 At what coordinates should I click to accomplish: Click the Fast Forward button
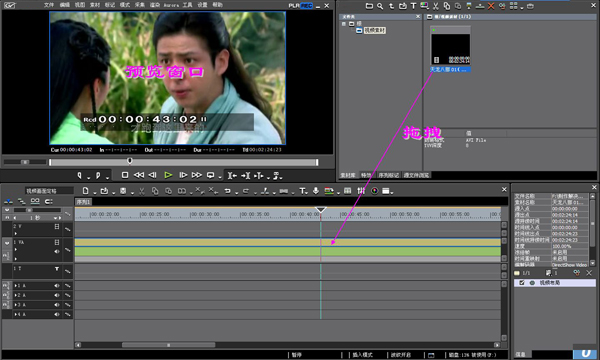point(197,175)
